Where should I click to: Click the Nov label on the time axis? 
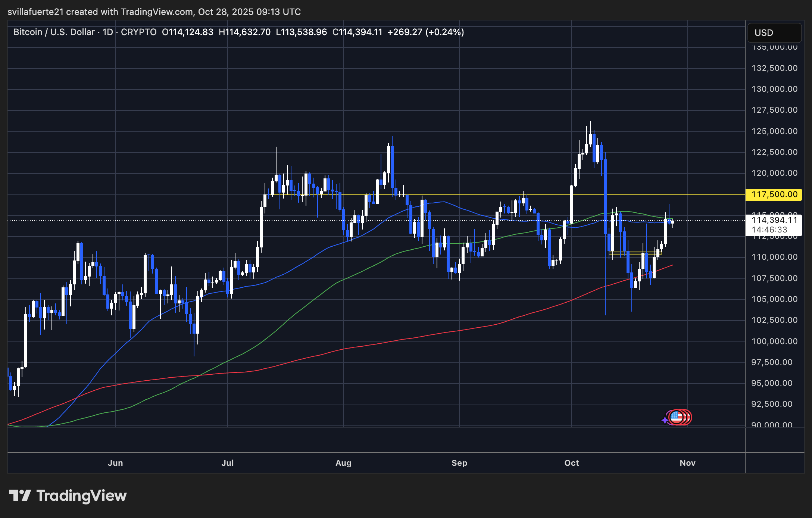(x=688, y=462)
